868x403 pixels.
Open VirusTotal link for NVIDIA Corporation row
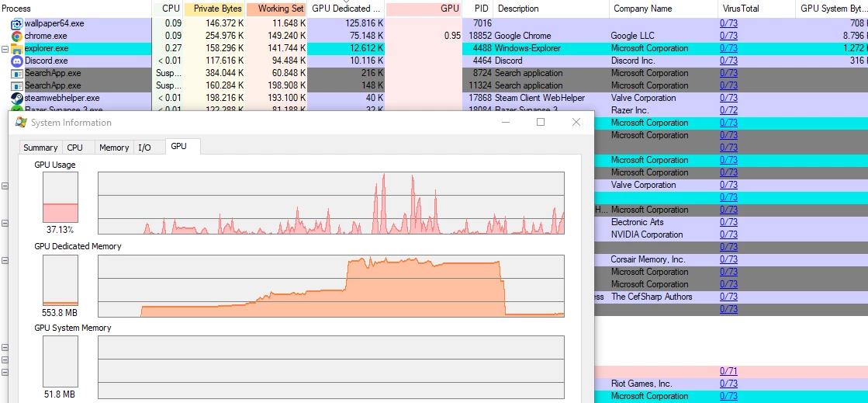pyautogui.click(x=728, y=235)
